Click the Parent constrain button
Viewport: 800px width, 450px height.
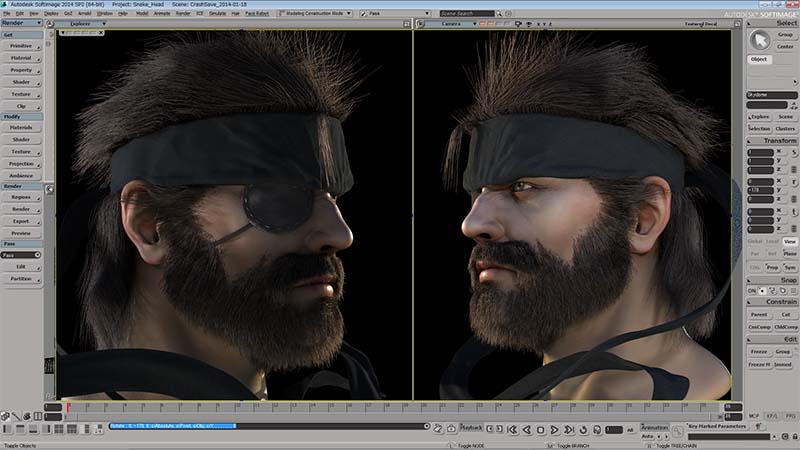759,315
